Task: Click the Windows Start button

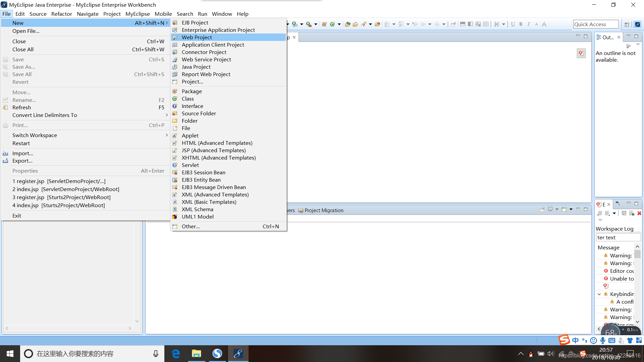Action: 10,354
